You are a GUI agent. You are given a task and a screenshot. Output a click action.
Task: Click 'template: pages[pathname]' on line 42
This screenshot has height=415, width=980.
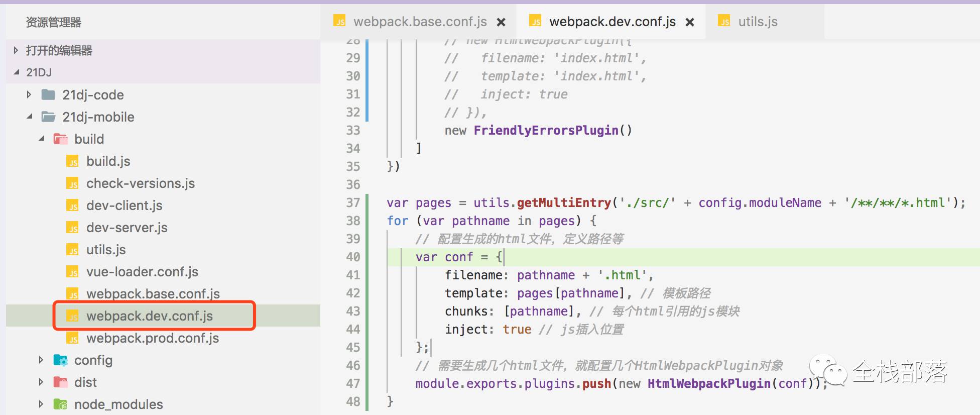[535, 293]
